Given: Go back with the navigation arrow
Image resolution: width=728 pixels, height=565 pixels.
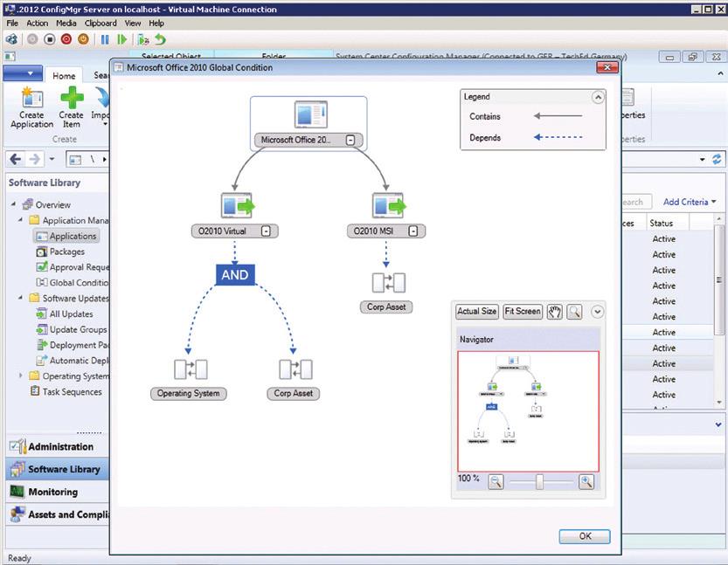Looking at the screenshot, I should [x=16, y=160].
